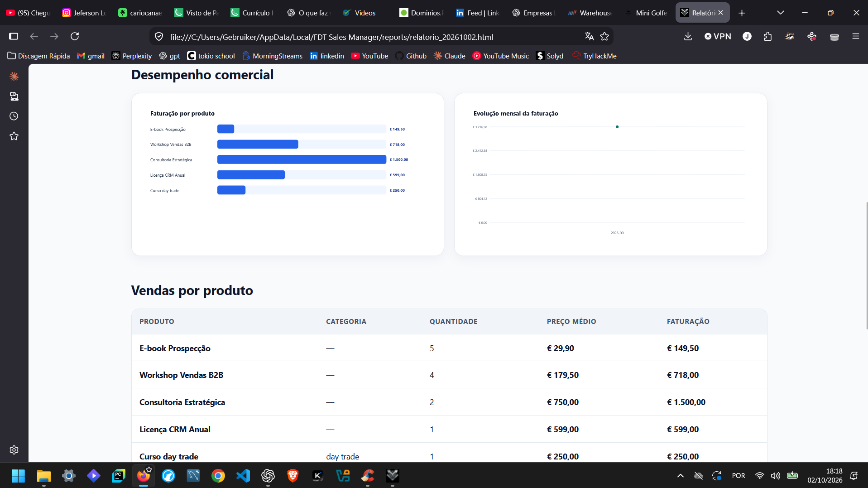Viewport: 868px width, 488px height.
Task: Open a new tab with plus button
Action: pos(742,13)
